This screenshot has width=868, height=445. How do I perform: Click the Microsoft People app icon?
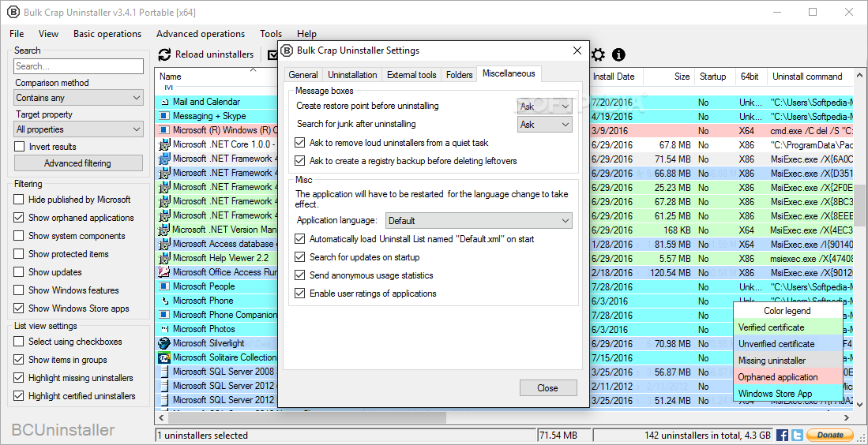pyautogui.click(x=163, y=286)
